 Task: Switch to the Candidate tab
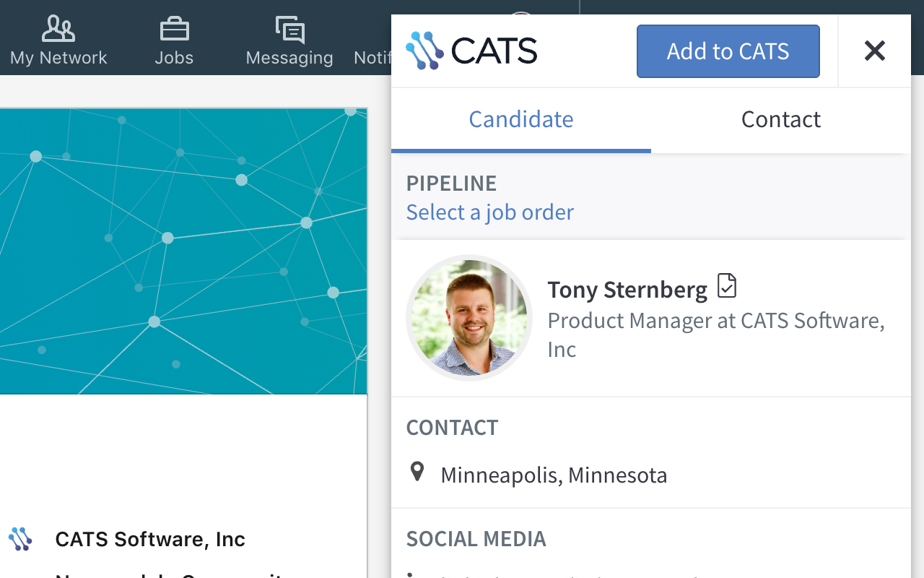521,119
